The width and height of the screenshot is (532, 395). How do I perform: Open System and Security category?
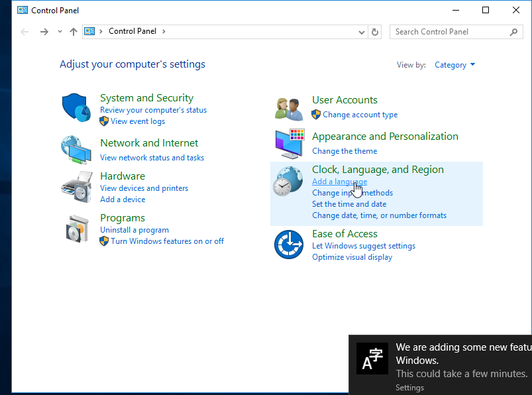146,97
